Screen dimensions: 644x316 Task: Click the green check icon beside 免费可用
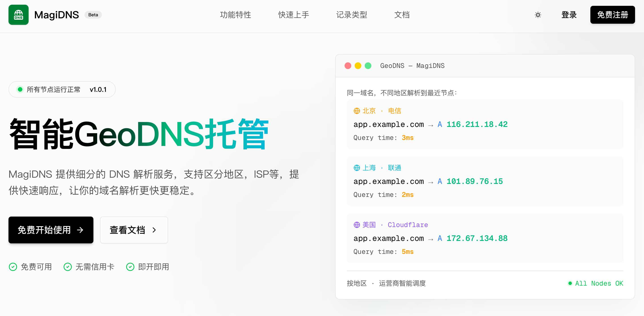pos(13,267)
